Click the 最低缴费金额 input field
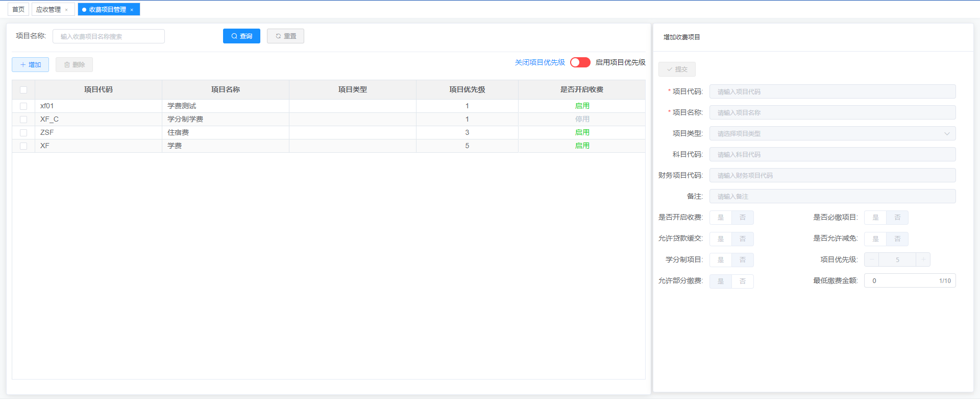 pos(910,280)
